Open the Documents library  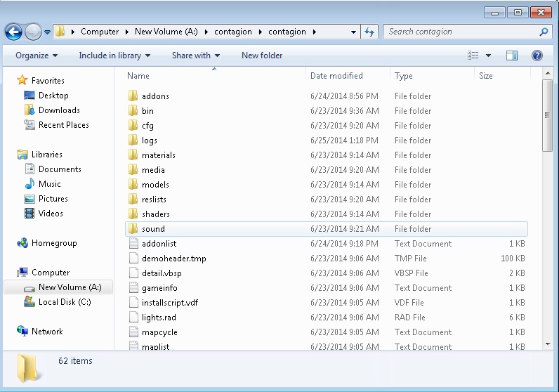coord(60,169)
